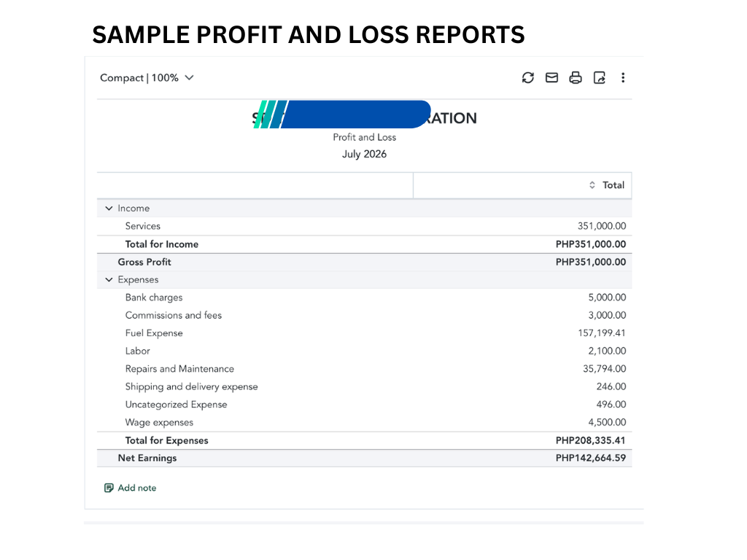Open Repairs and Maintenance row

365,369
